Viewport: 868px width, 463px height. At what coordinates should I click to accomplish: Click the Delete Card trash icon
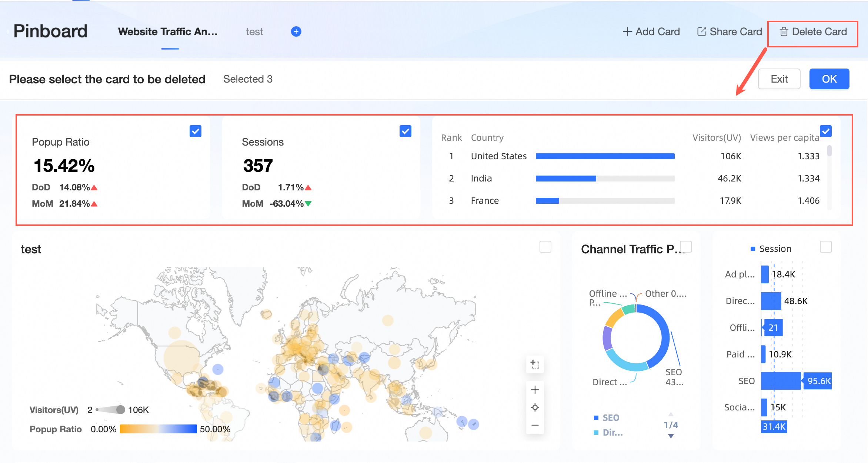(784, 32)
